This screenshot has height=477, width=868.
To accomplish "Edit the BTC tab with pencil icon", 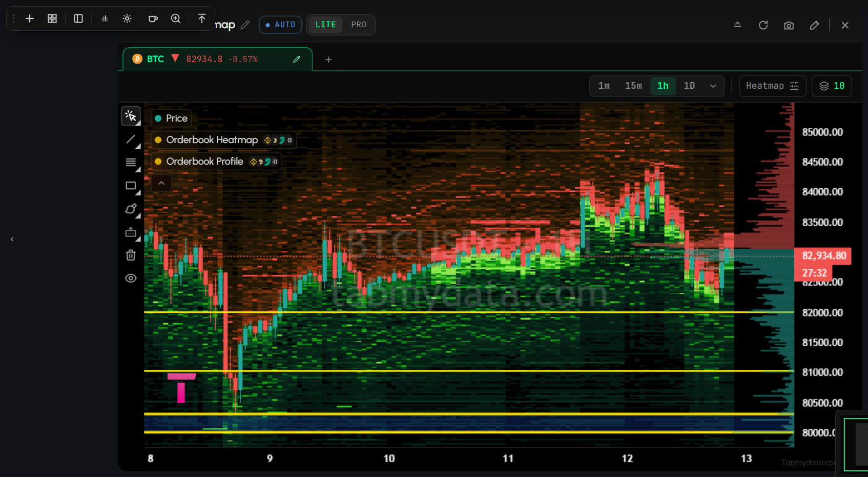I will click(x=297, y=59).
